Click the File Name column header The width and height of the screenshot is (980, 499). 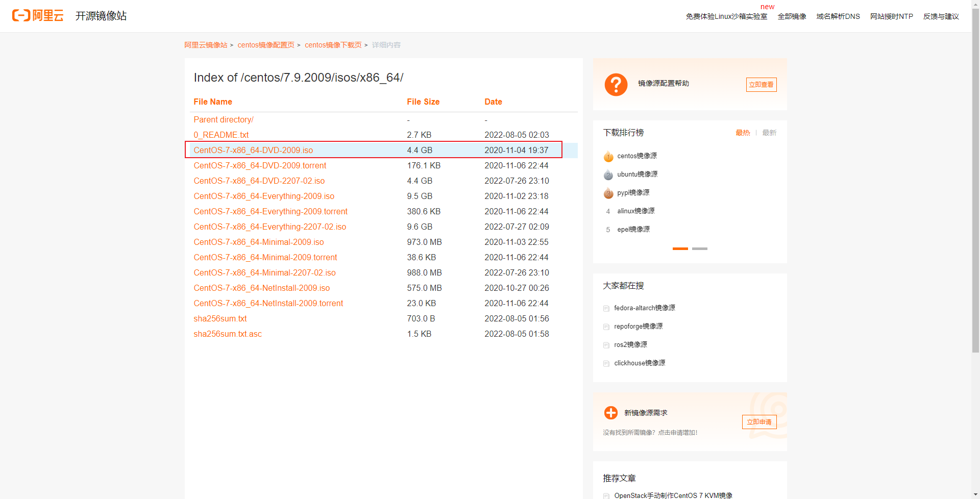213,102
